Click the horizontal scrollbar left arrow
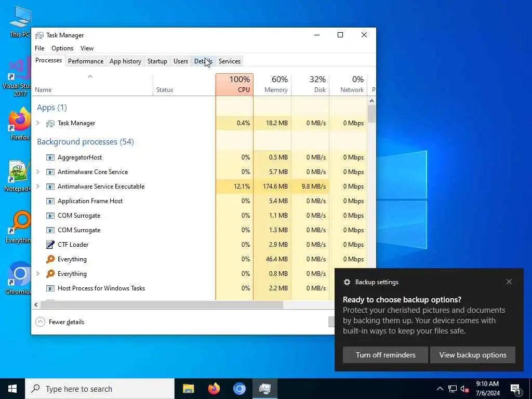The image size is (532, 399). (36, 304)
